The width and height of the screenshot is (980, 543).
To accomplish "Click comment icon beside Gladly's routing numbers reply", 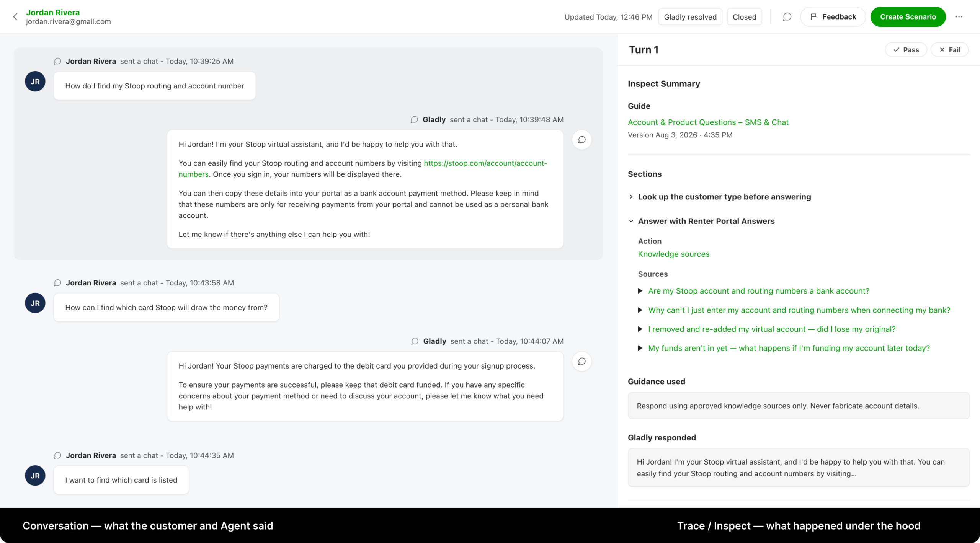I will pos(581,140).
